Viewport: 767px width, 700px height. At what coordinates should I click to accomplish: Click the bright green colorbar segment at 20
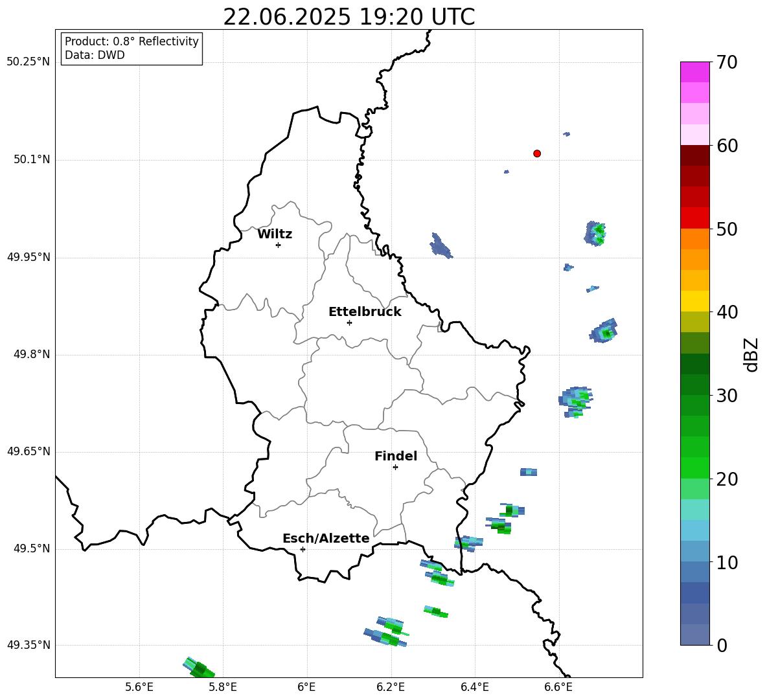coord(695,468)
